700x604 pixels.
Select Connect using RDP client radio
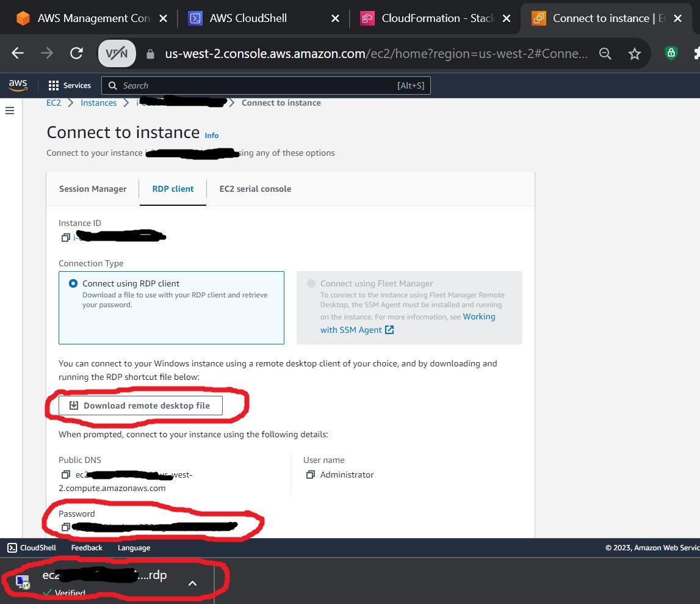coord(73,283)
